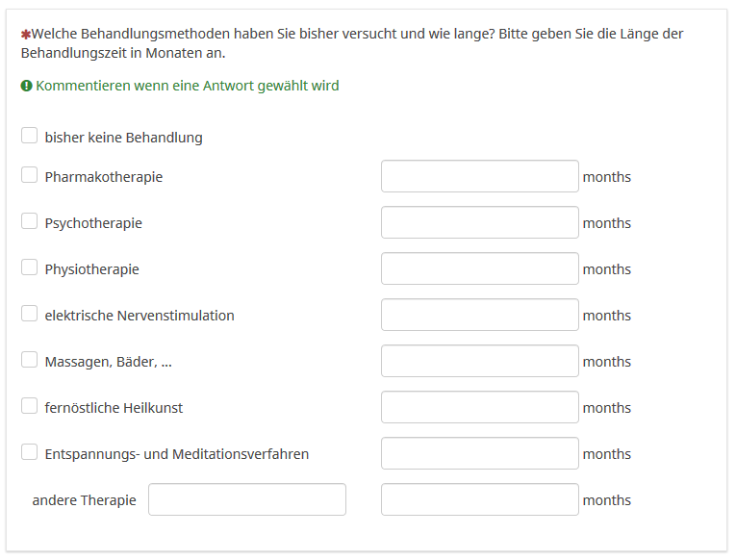The width and height of the screenshot is (736, 560).
Task: Tick the 'fernöstliche Heilkunst' checkbox
Action: pos(30,407)
